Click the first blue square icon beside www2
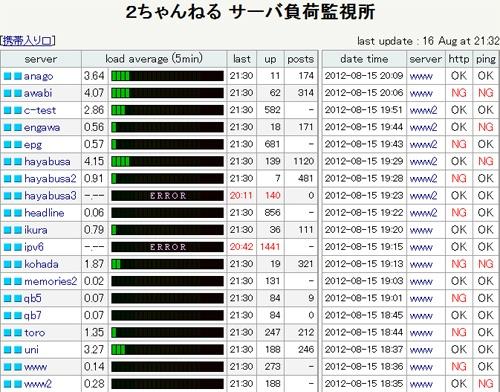Viewport: 500px width, 392px height. click(7, 384)
